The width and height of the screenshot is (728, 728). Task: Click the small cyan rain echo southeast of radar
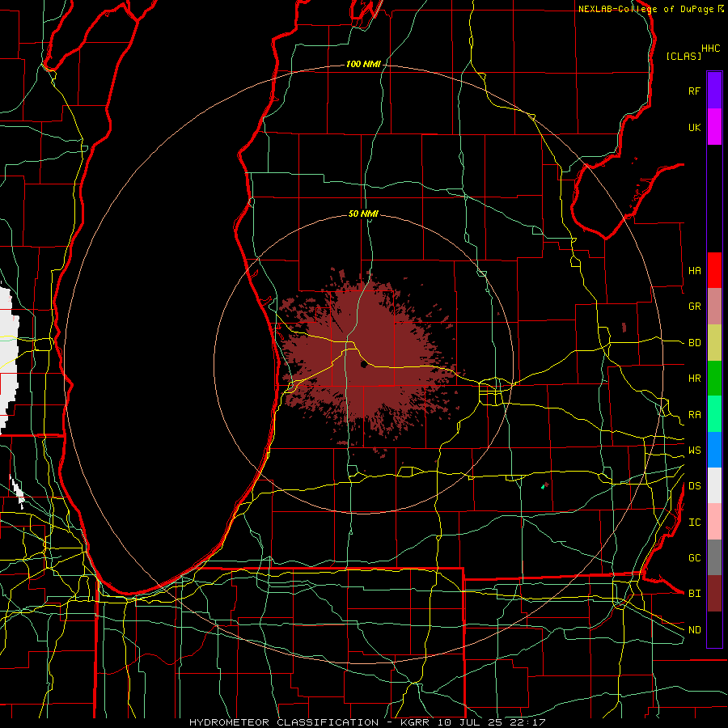543,487
